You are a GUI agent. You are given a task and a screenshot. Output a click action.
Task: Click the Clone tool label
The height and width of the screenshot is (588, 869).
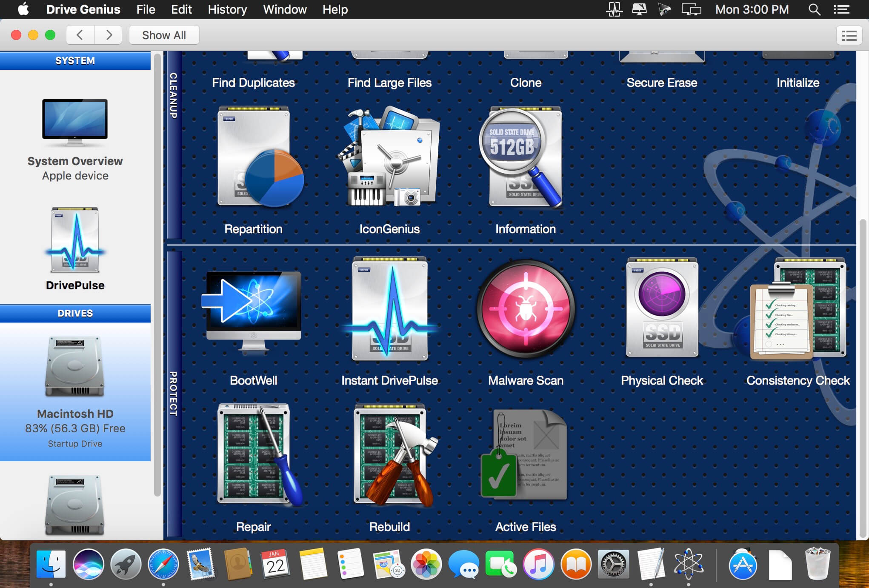click(526, 83)
